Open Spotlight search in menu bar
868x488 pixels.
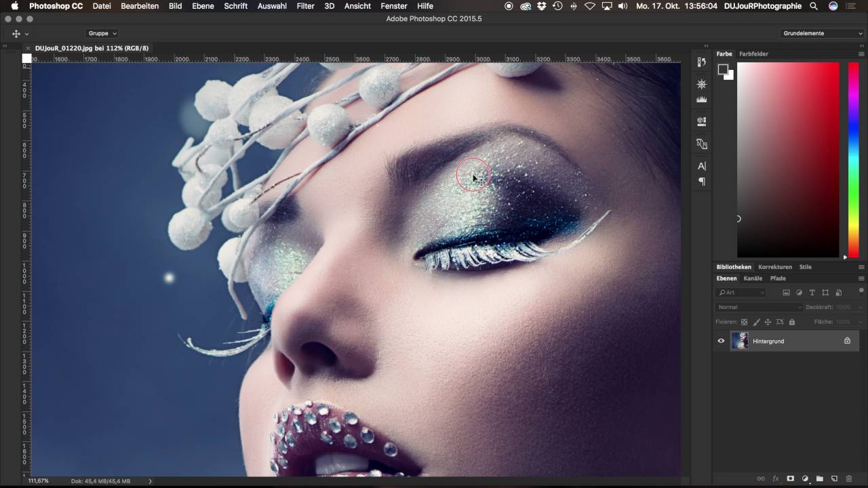click(x=814, y=6)
